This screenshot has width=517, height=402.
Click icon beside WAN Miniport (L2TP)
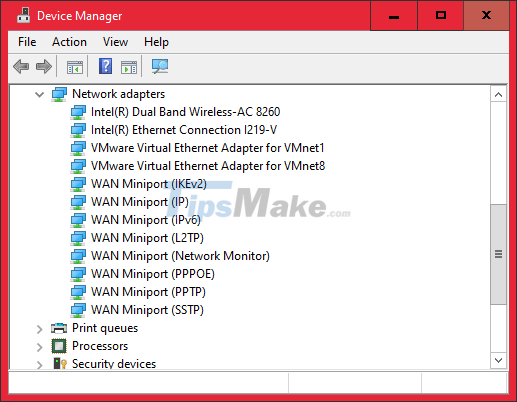(78, 238)
